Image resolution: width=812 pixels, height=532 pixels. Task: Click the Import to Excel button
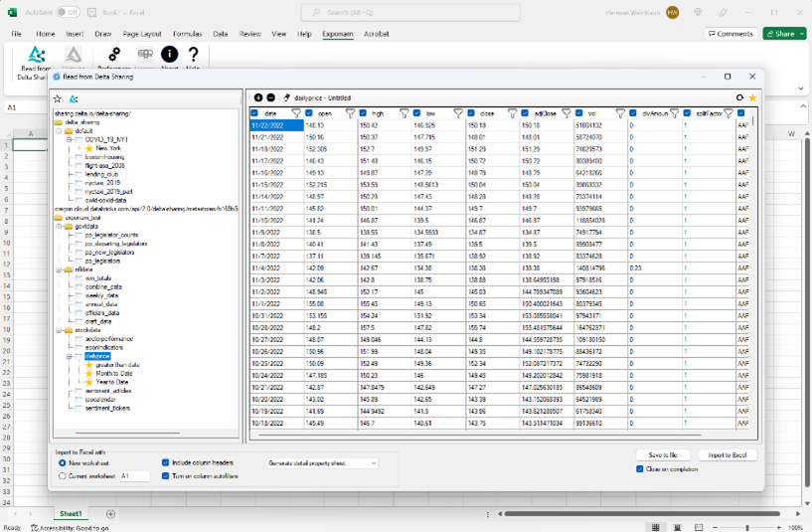pos(728,454)
